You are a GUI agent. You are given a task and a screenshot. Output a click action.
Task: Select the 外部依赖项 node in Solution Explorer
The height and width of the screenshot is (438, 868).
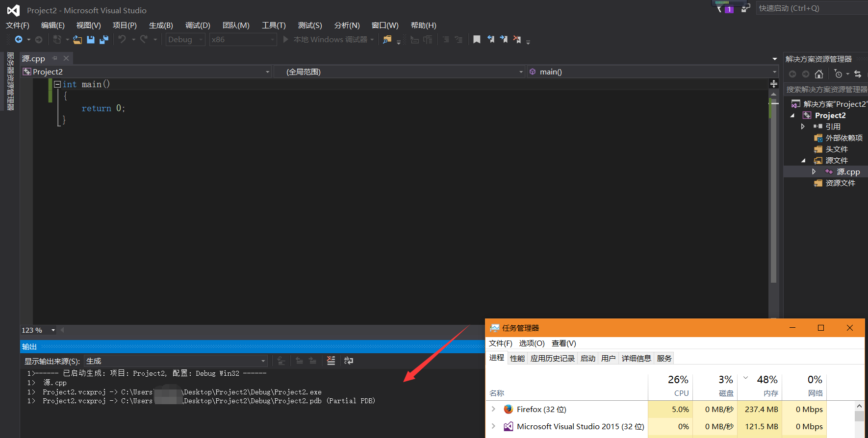843,138
